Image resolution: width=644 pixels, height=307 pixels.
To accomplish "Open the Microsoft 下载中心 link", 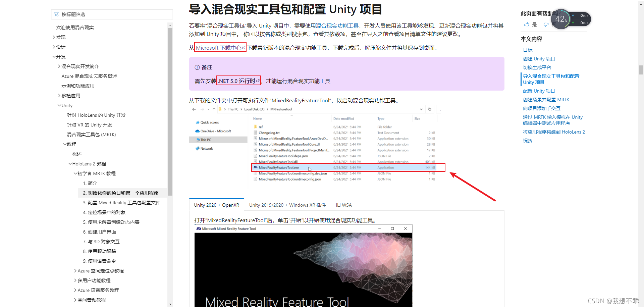I will tap(218, 48).
